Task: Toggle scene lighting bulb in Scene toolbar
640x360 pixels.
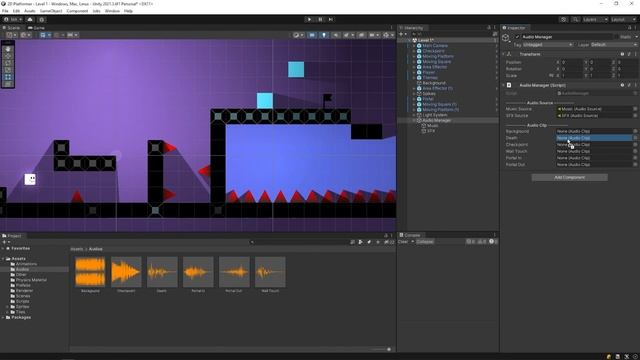Action: pos(324,35)
